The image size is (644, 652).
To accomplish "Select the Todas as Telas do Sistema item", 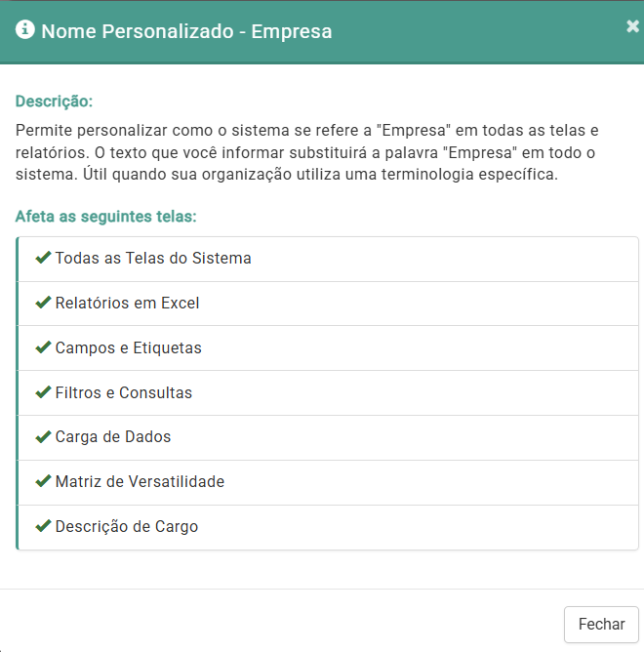I will pyautogui.click(x=153, y=259).
